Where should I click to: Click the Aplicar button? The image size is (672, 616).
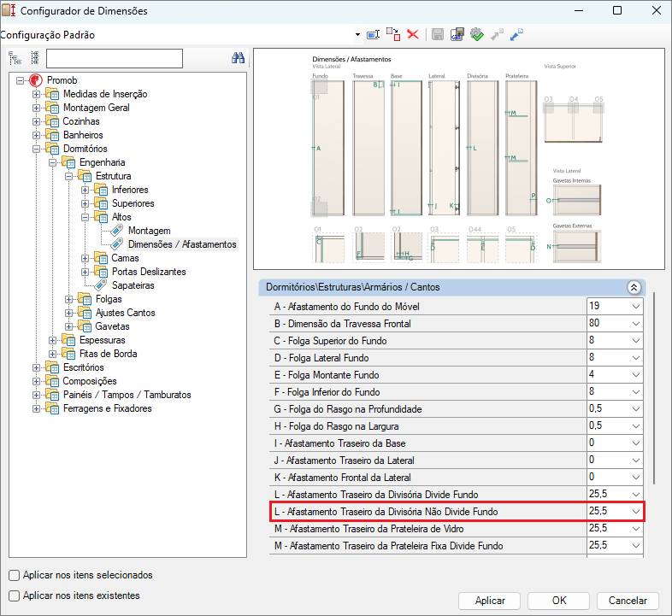490,601
